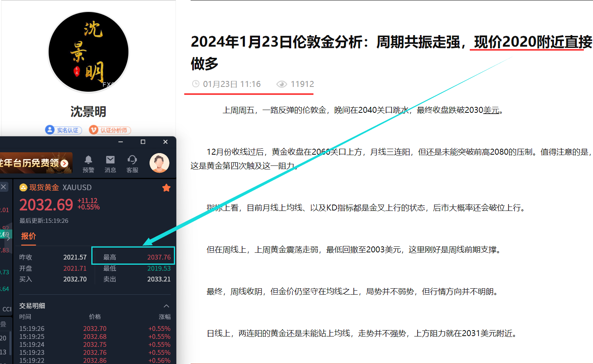593x364 pixels.
Task: Click the 认证分析师 badge
Action: [x=110, y=130]
